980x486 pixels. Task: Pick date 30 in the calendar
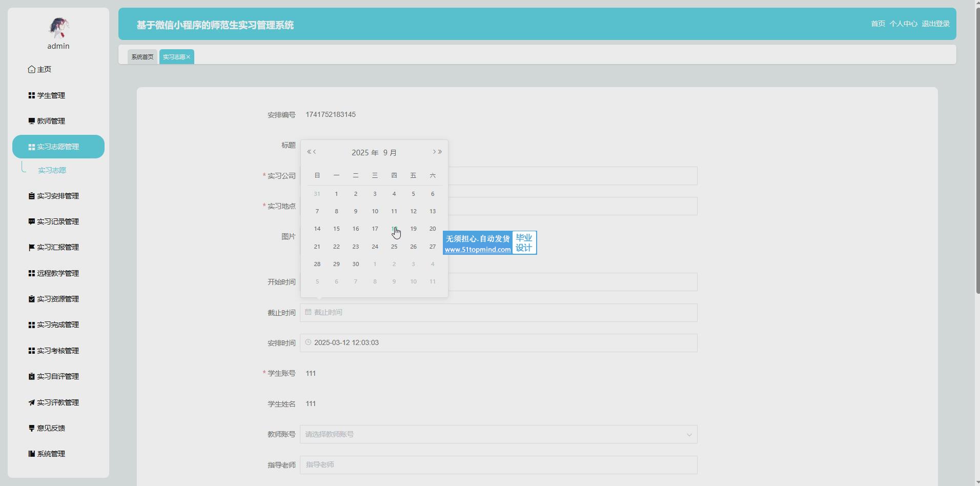click(x=355, y=264)
